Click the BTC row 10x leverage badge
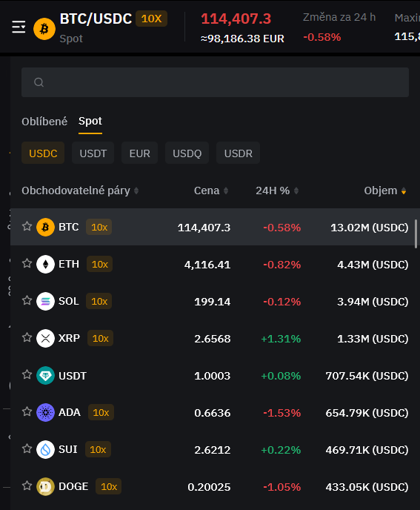 pos(99,227)
